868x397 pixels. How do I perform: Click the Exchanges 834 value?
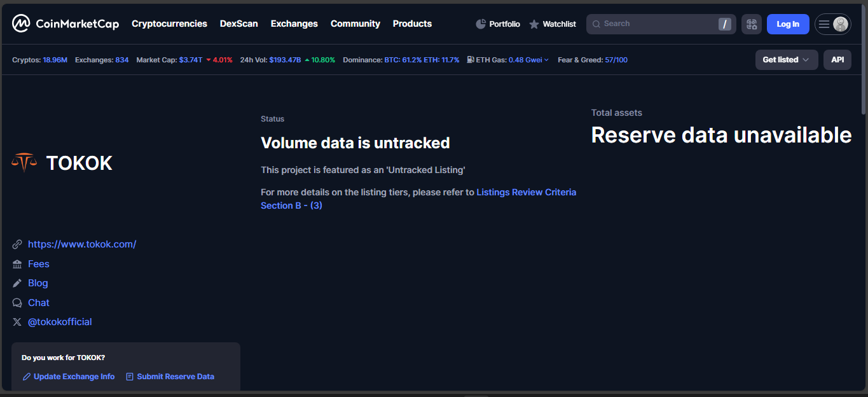pyautogui.click(x=122, y=60)
